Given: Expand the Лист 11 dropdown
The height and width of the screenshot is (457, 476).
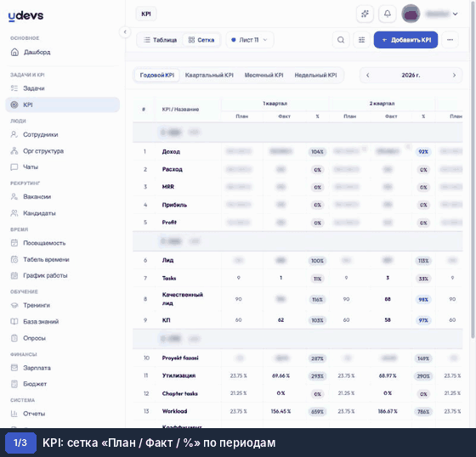Looking at the screenshot, I should tap(250, 40).
